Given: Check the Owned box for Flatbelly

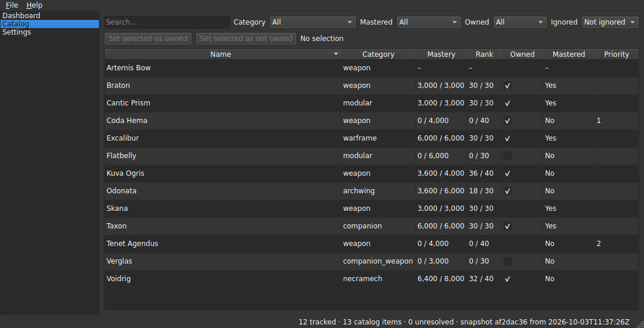Looking at the screenshot, I should coord(508,156).
